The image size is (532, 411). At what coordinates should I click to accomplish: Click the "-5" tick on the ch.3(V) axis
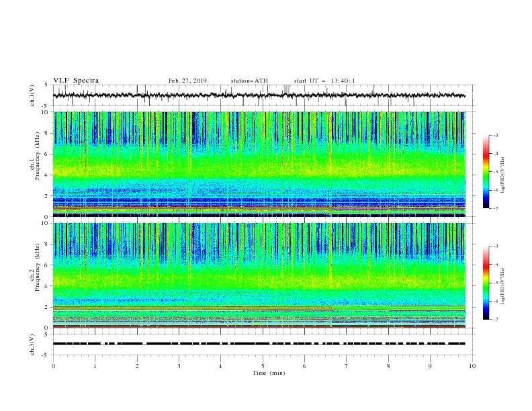(46, 355)
